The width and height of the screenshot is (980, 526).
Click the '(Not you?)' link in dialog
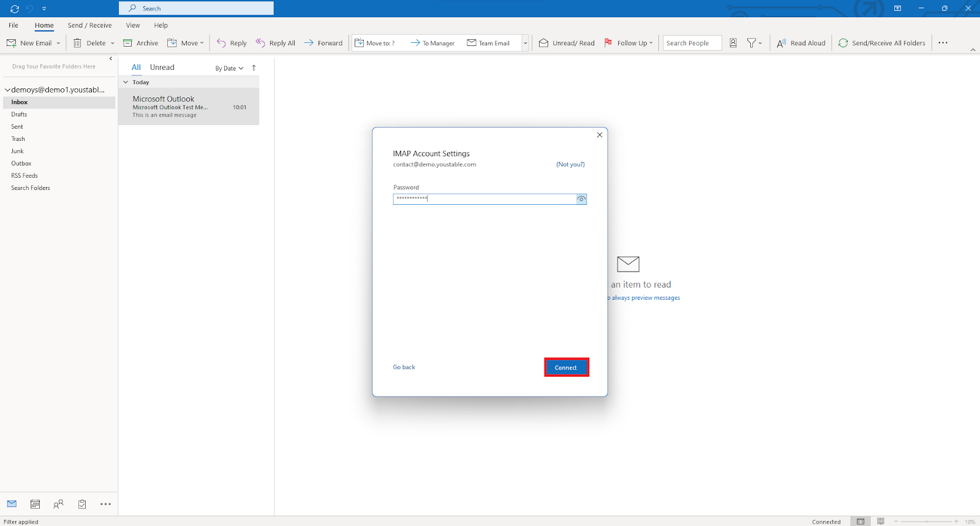tap(570, 164)
